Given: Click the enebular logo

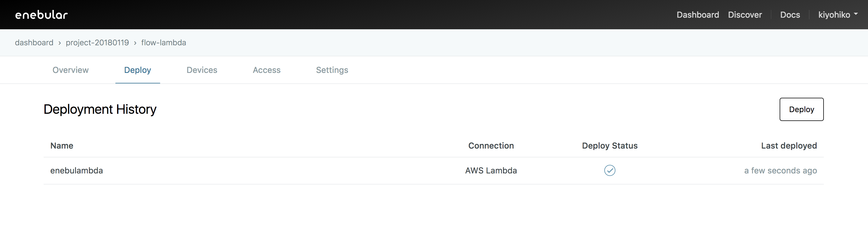Looking at the screenshot, I should (41, 15).
